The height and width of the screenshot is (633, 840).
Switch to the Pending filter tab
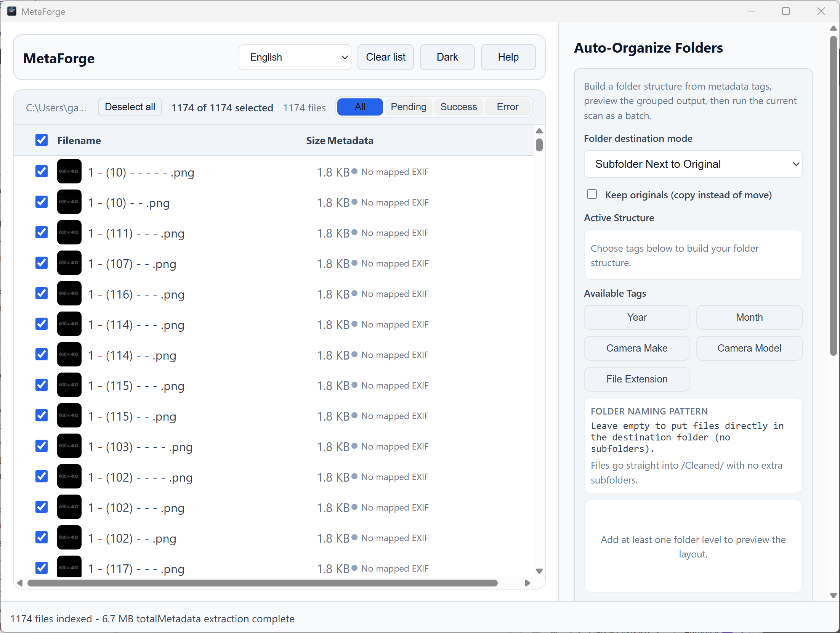(x=409, y=107)
